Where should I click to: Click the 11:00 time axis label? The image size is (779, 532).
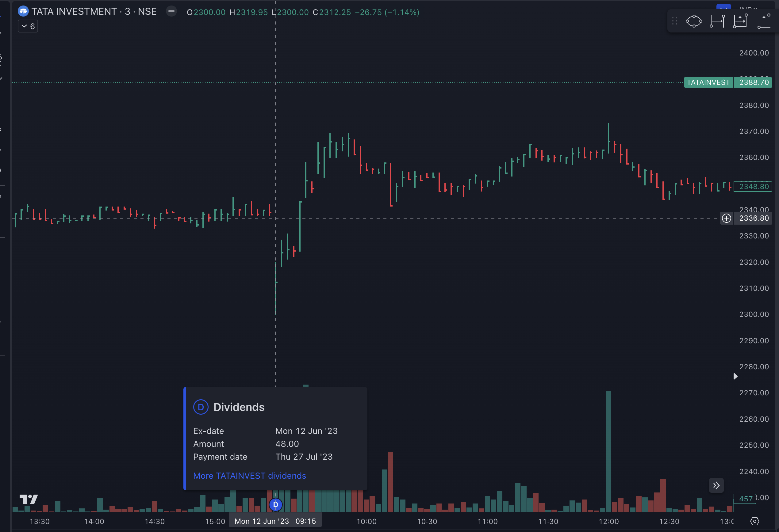pos(487,521)
